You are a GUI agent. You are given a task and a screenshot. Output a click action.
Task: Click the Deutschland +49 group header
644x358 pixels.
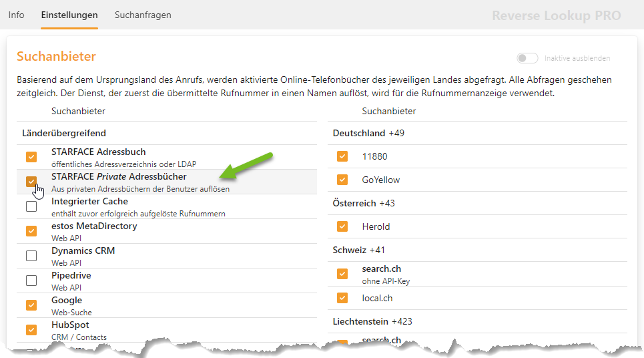coord(368,133)
